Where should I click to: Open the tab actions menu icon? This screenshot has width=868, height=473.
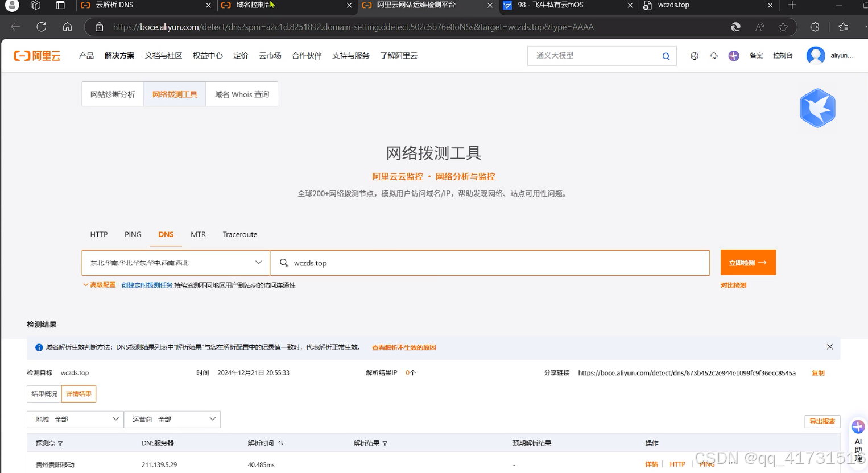[x=60, y=5]
